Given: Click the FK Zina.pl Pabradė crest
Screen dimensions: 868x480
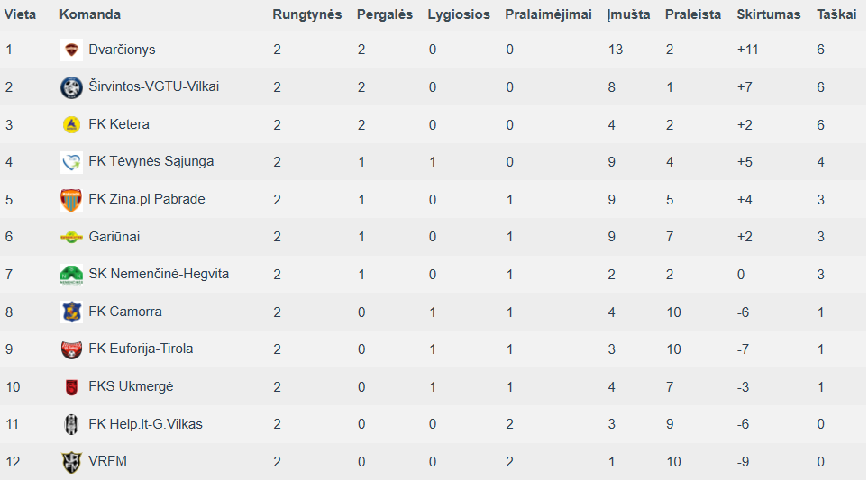Looking at the screenshot, I should (71, 200).
